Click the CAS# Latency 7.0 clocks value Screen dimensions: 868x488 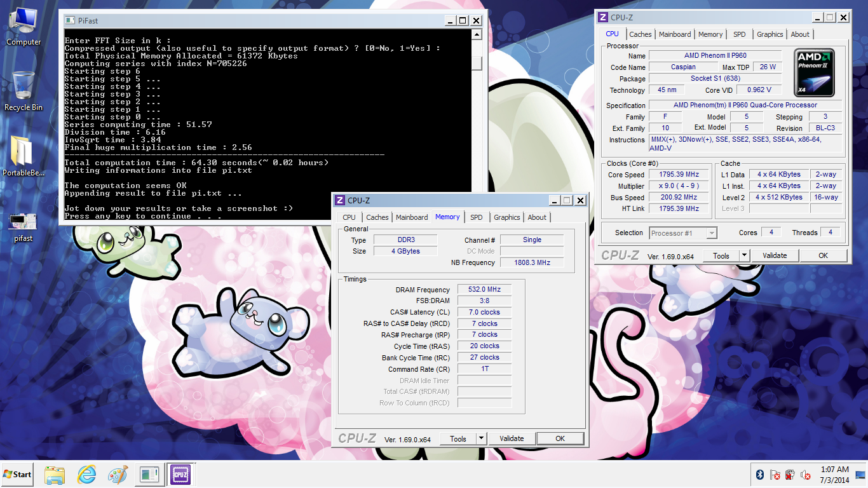(x=484, y=312)
